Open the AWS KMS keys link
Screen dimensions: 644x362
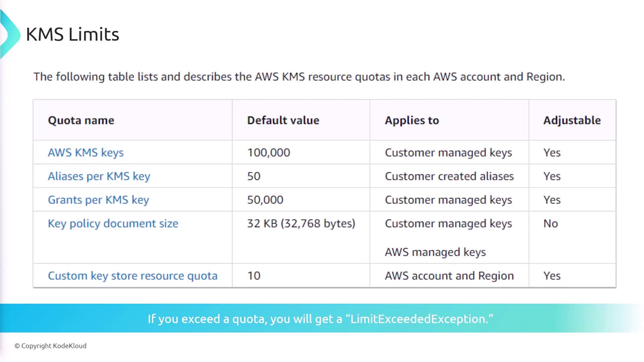[x=86, y=153]
